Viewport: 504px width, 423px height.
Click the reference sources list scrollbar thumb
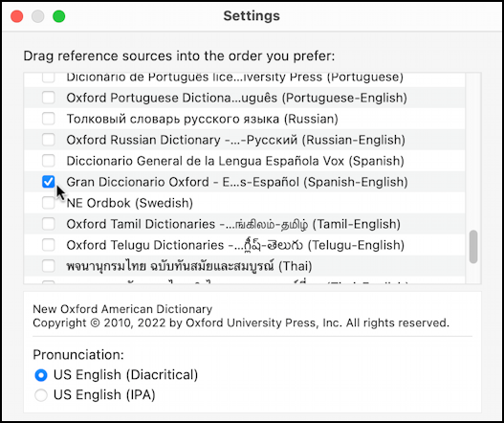click(x=472, y=247)
